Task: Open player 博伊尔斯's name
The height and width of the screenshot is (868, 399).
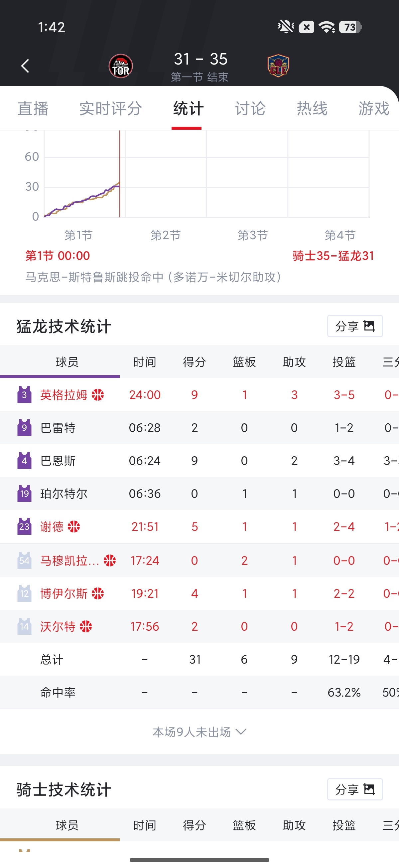Action: pyautogui.click(x=64, y=593)
